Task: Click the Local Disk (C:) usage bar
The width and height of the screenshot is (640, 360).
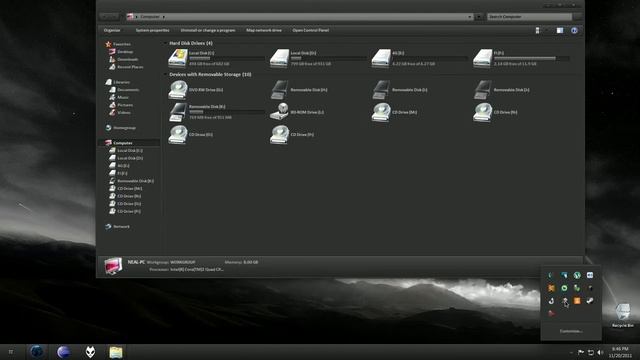Action: [226, 58]
